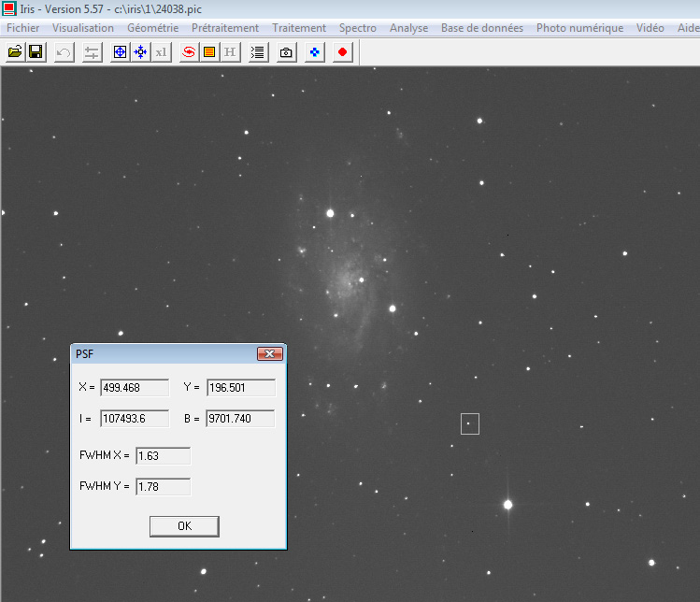The width and height of the screenshot is (700, 602).
Task: Open the Base de données menu
Action: (x=482, y=28)
